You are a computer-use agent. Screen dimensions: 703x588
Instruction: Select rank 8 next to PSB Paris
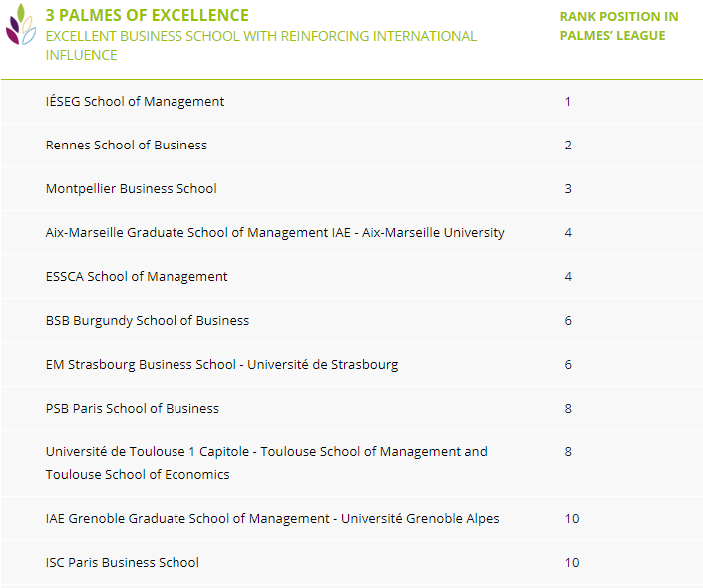click(568, 408)
